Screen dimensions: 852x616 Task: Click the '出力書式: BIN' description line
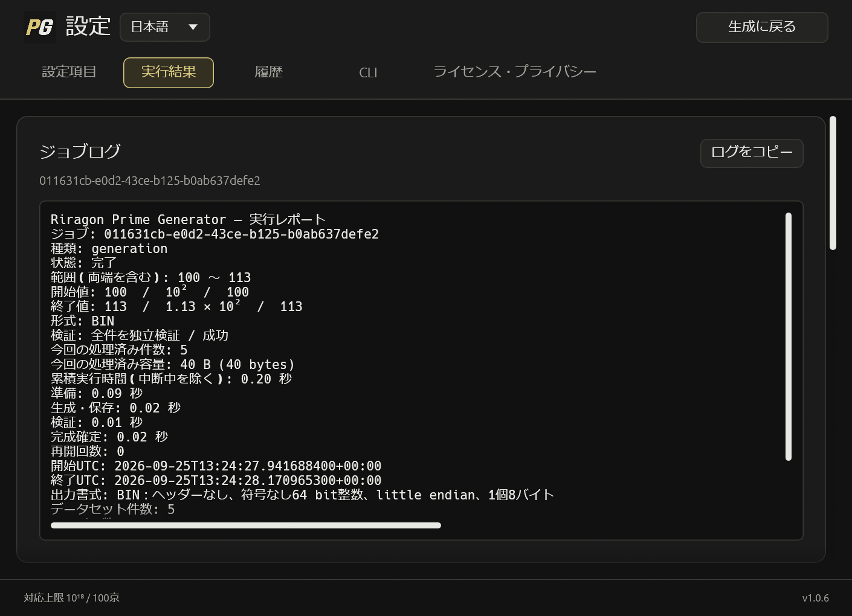pos(302,495)
